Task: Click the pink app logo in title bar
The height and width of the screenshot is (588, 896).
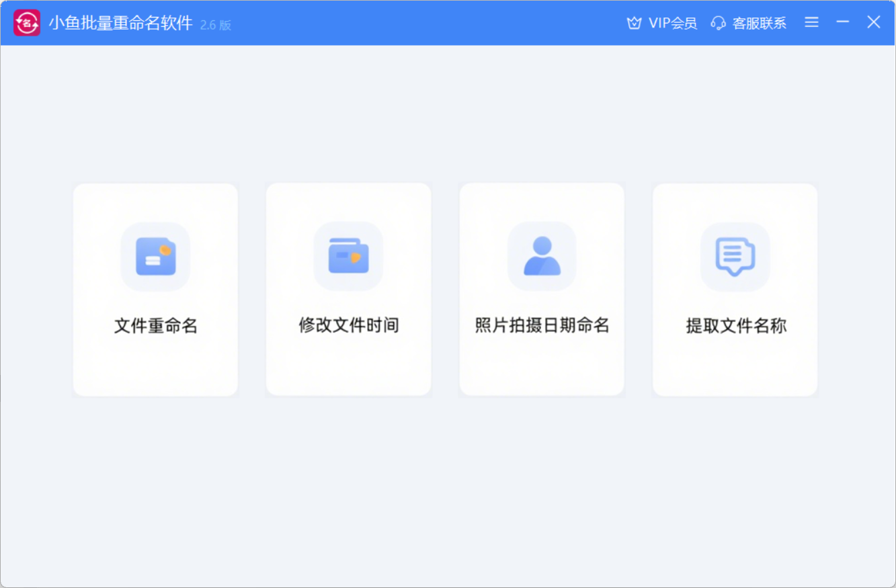Action: 27,23
